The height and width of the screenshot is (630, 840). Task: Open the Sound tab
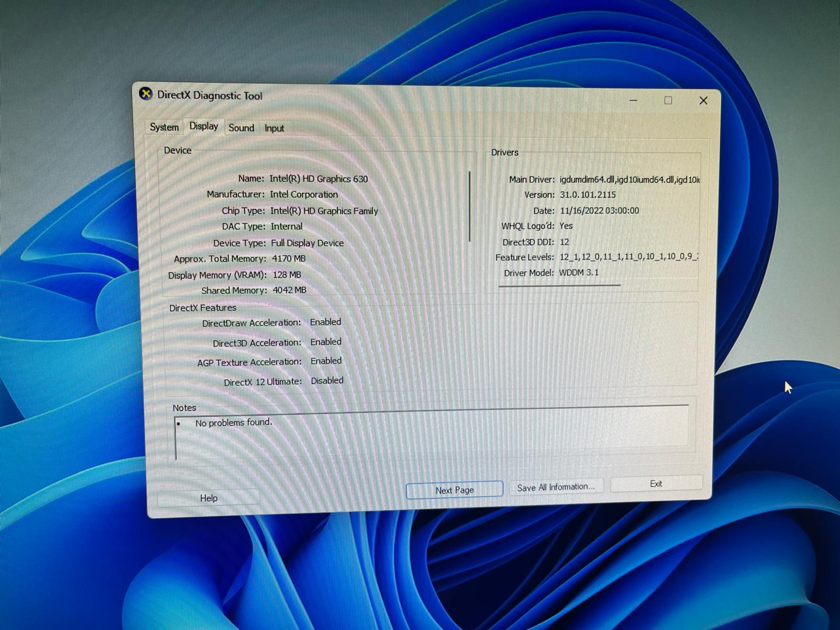(241, 128)
